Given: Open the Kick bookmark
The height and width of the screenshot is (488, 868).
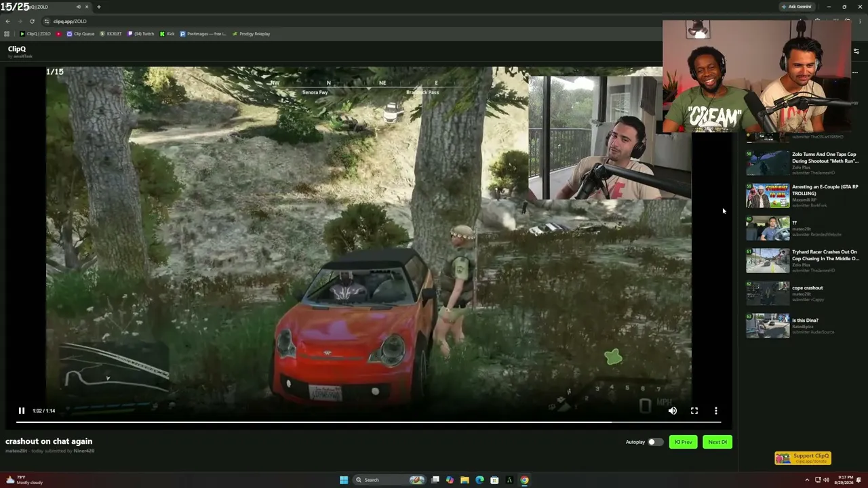Looking at the screenshot, I should pos(167,34).
